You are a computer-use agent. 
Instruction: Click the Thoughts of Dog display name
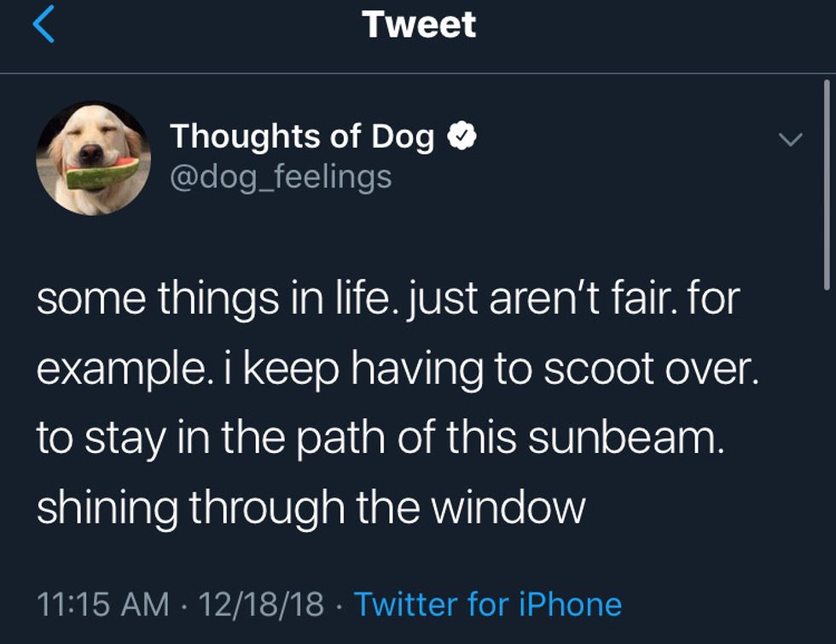tap(302, 136)
